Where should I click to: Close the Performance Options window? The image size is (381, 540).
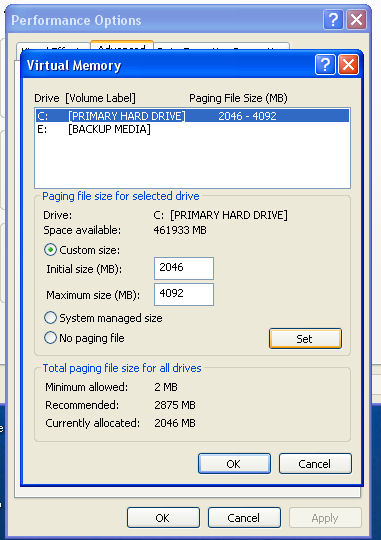(x=356, y=20)
